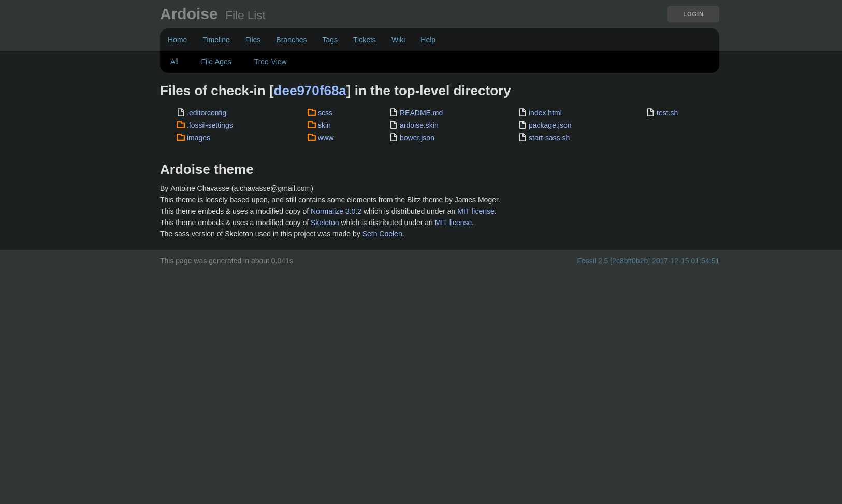Select the All submenu option
Image resolution: width=842 pixels, height=504 pixels.
click(x=175, y=62)
